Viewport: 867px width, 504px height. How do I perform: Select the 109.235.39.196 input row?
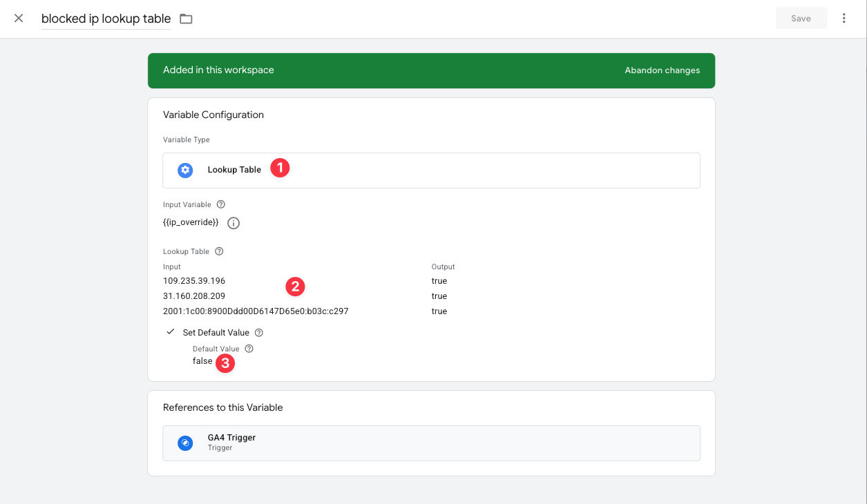point(194,281)
